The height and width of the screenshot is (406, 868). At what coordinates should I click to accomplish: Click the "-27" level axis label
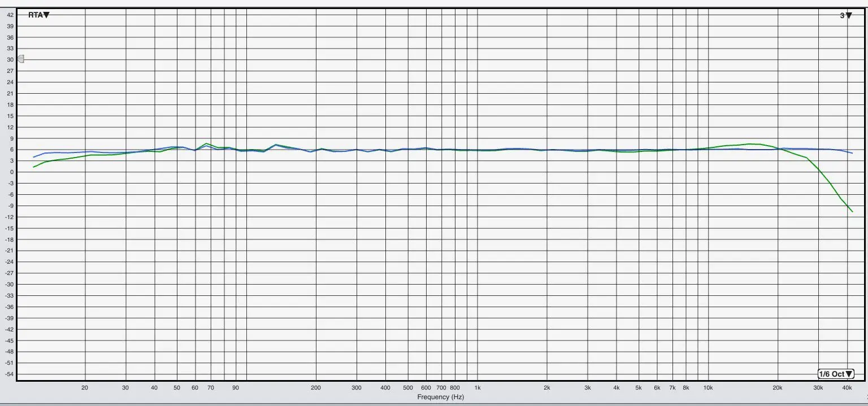(10, 273)
